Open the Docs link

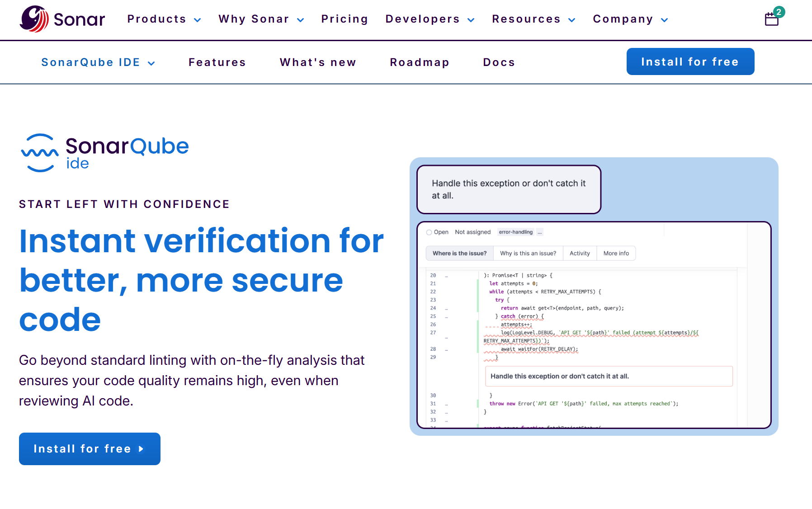click(499, 62)
